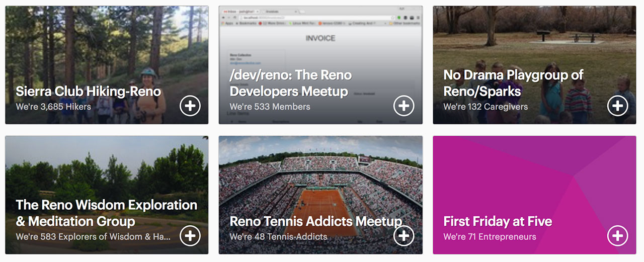Screen dimensions: 644x262
Task: Open Reno Tennis Addicts Meetup title
Action: (315, 221)
